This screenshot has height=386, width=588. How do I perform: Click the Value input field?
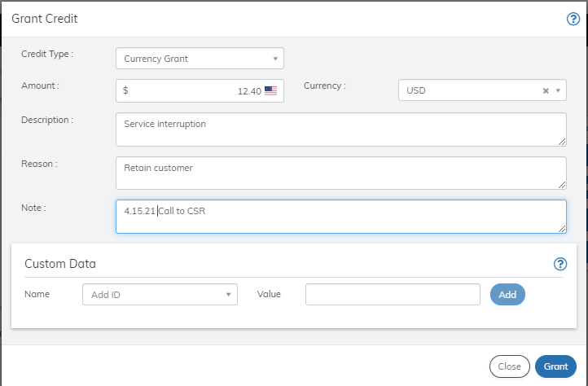point(393,295)
